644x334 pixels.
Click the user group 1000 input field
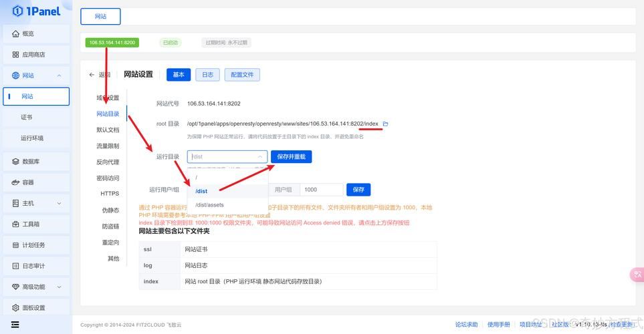tap(321, 190)
